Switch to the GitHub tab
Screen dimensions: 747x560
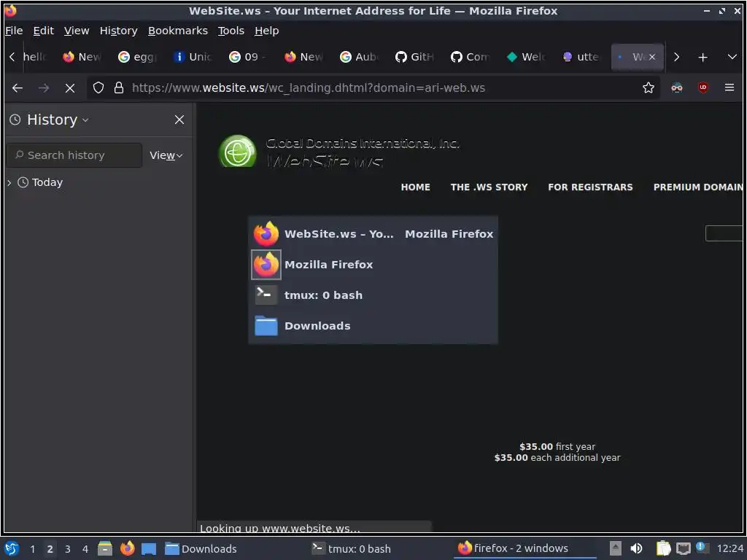pyautogui.click(x=414, y=57)
